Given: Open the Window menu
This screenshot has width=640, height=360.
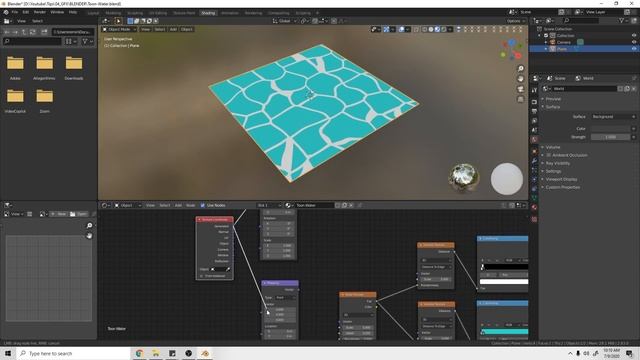Looking at the screenshot, I should pos(57,12).
